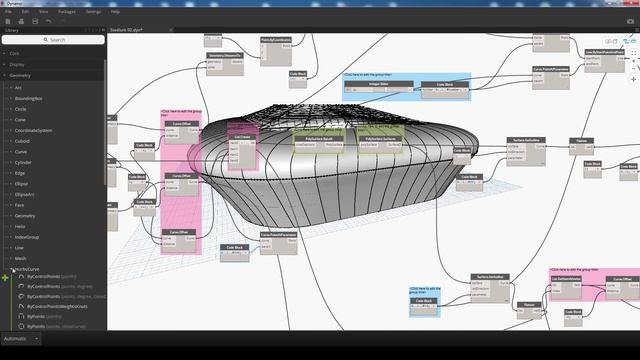Open the Packages menu
Image resolution: width=640 pixels, height=360 pixels.
click(67, 12)
